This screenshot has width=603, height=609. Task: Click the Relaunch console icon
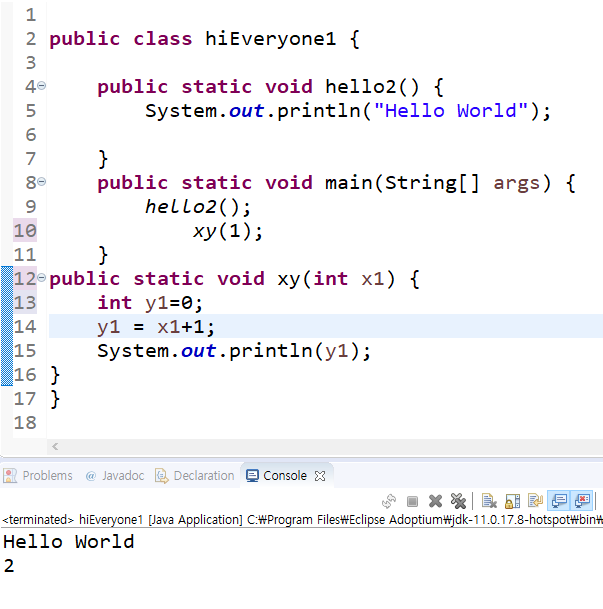tap(389, 501)
